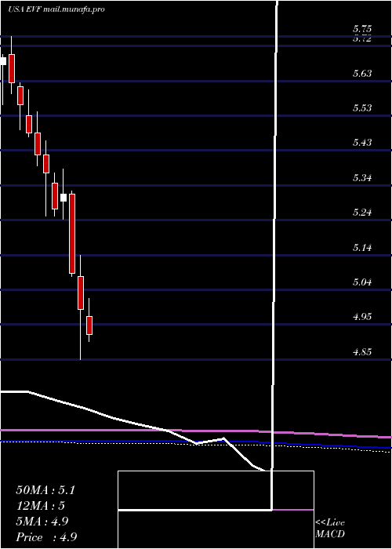Click the 5.14 price axis label
Image resolution: width=392 pixels, height=549 pixels.
[362, 248]
